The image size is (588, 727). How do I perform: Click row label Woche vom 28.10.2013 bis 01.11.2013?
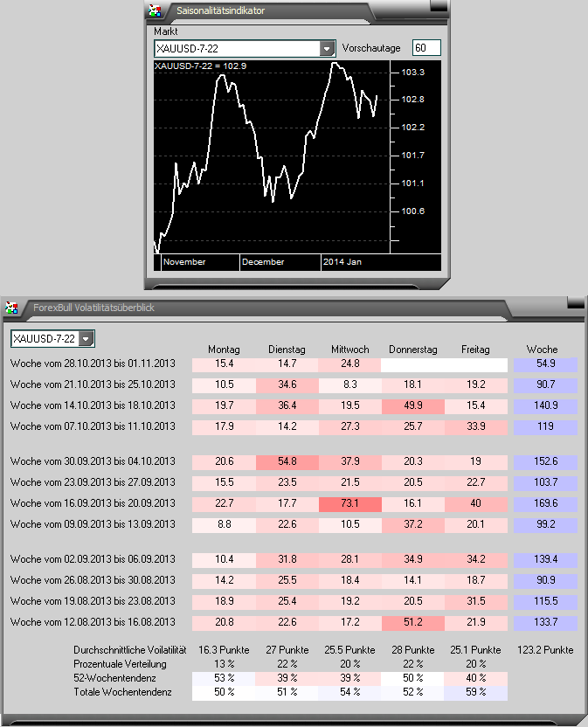click(x=93, y=363)
